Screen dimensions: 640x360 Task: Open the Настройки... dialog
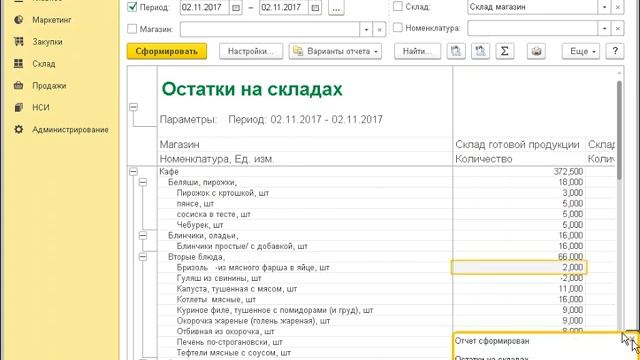pos(251,51)
